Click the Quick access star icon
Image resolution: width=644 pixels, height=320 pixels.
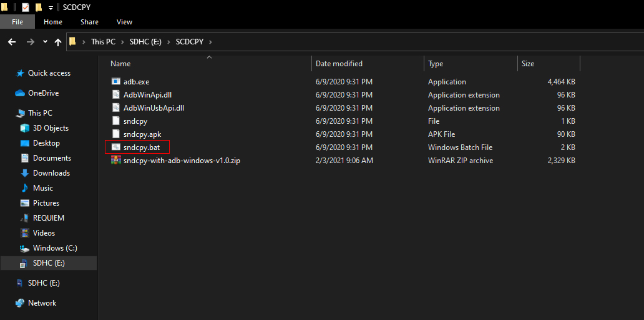(x=20, y=73)
